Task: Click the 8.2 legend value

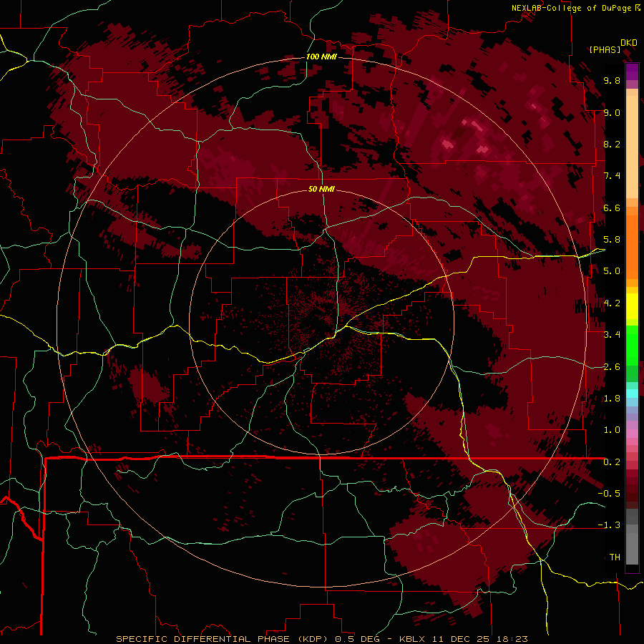Action: tap(612, 144)
